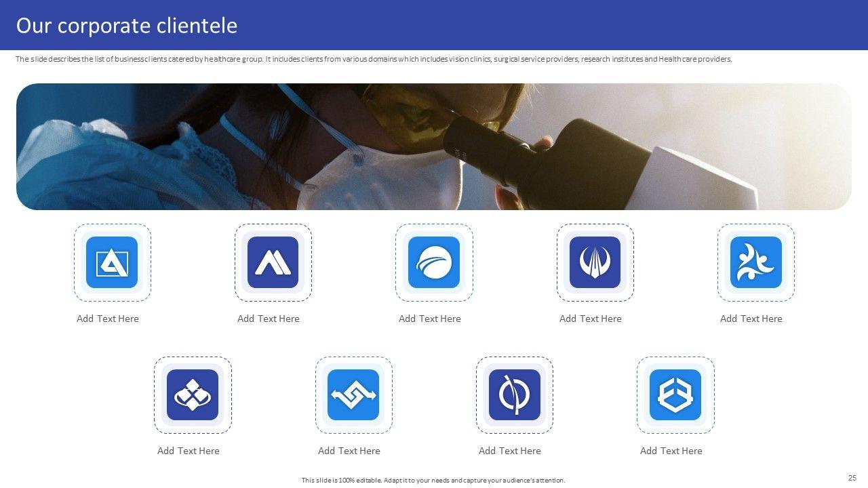Viewport: 868px width, 488px height.
Task: Select the swirling flourish client icon
Action: click(755, 263)
